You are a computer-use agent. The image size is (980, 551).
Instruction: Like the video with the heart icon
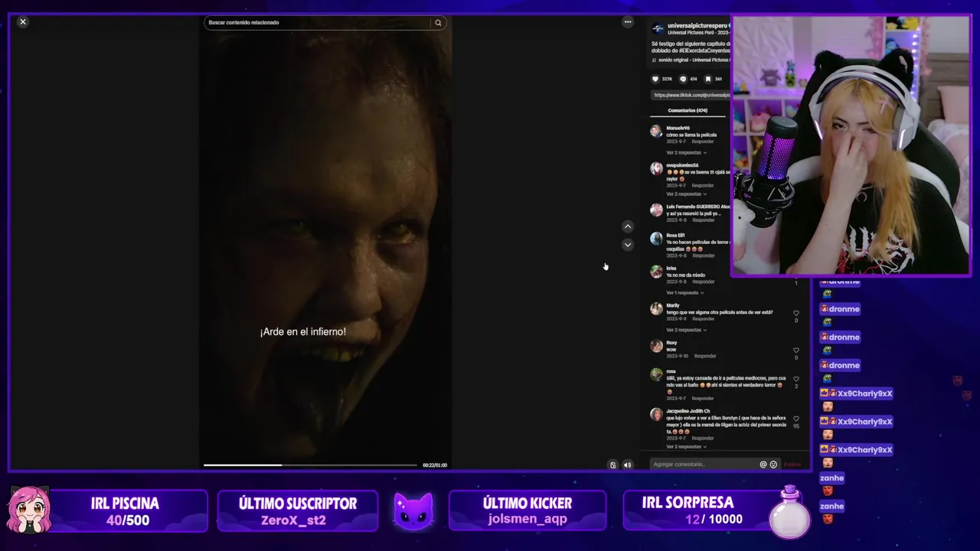point(655,79)
